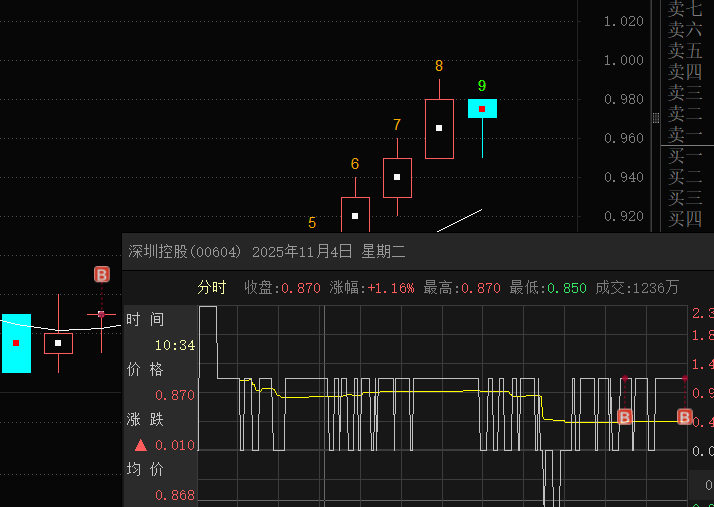Click the orange sequence number 5
The image size is (714, 507).
pos(312,223)
